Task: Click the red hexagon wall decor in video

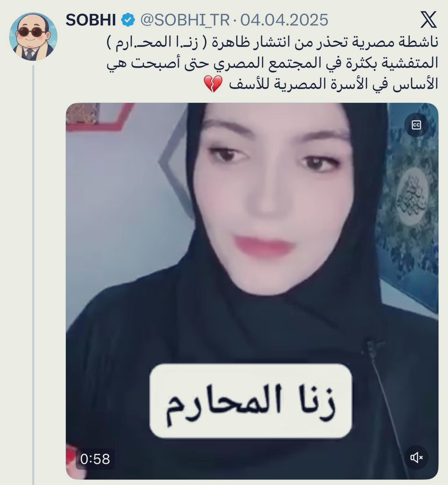Action: 101,117
